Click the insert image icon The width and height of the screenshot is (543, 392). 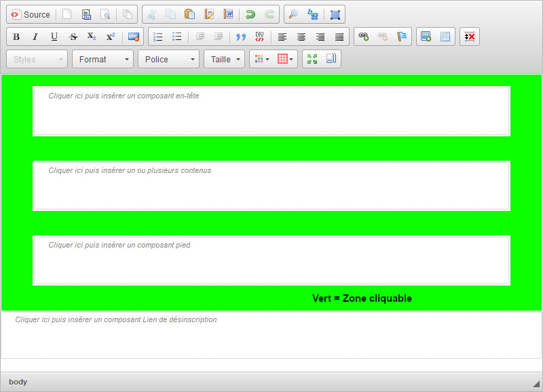pyautogui.click(x=426, y=37)
